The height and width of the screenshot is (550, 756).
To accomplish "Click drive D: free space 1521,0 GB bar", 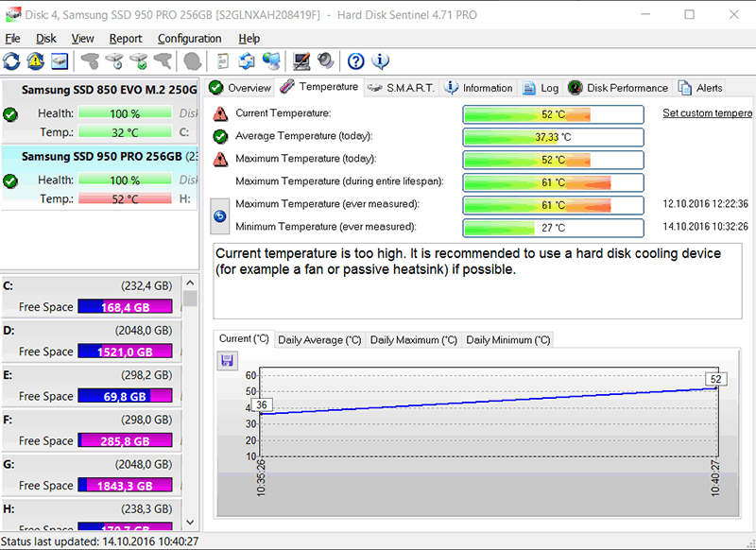I will (x=125, y=351).
